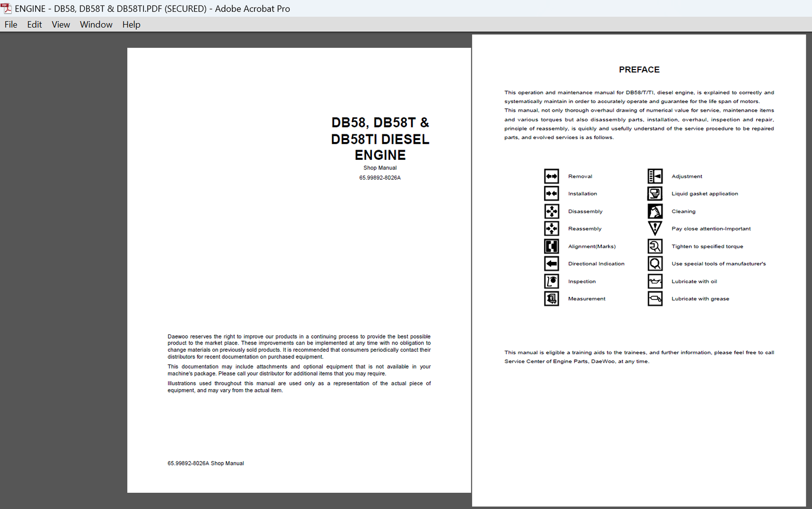The width and height of the screenshot is (812, 509).
Task: Click the window title bar text
Action: coord(152,9)
